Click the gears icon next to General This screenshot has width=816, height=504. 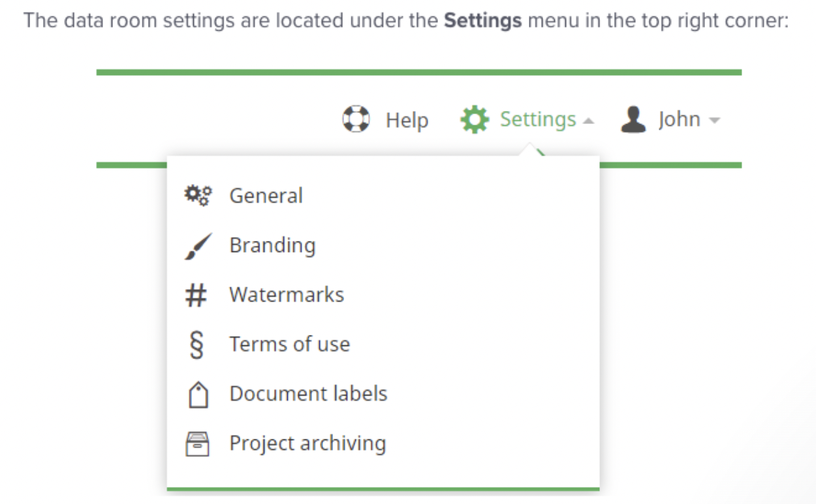196,196
